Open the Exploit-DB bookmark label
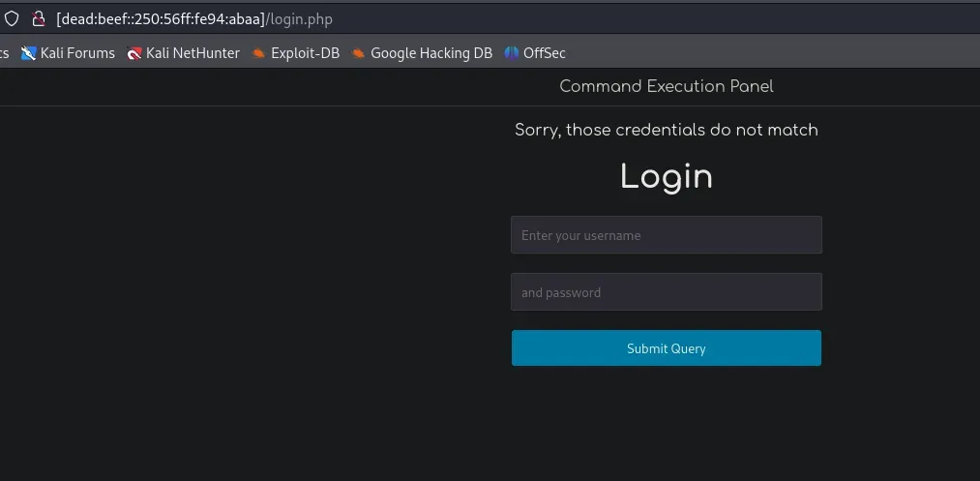 pyautogui.click(x=305, y=54)
